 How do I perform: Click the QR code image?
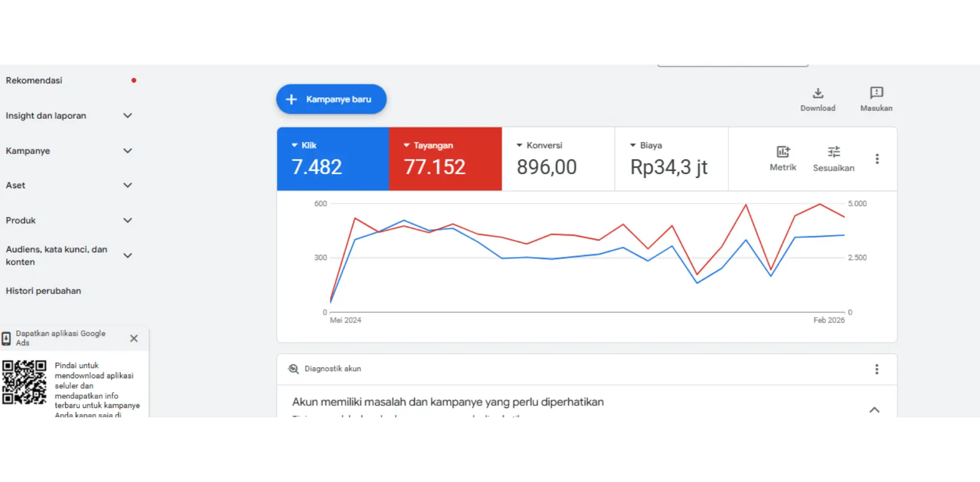coord(24,382)
